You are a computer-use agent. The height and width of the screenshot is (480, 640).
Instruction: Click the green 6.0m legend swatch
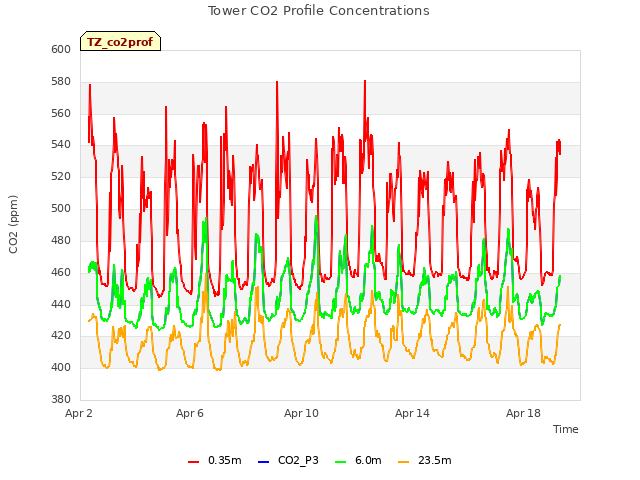tap(340, 462)
